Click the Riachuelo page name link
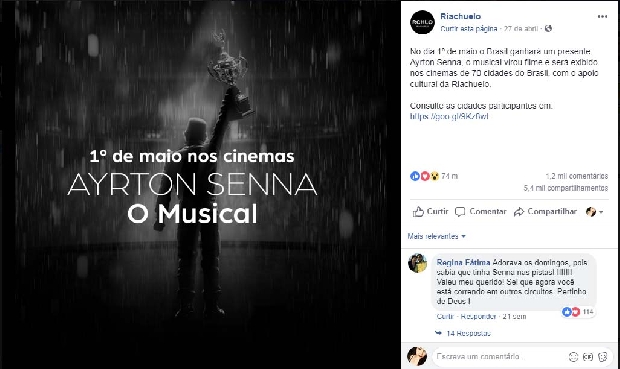 click(461, 16)
